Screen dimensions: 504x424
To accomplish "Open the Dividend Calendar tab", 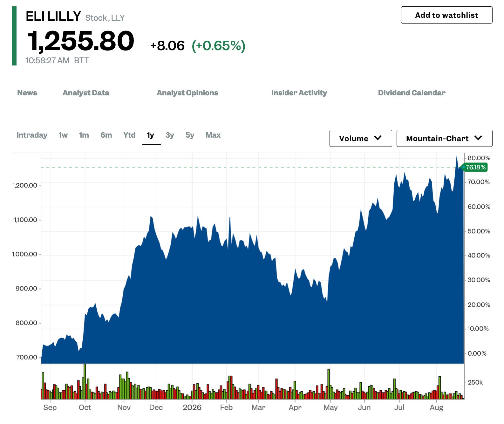I will coord(412,93).
